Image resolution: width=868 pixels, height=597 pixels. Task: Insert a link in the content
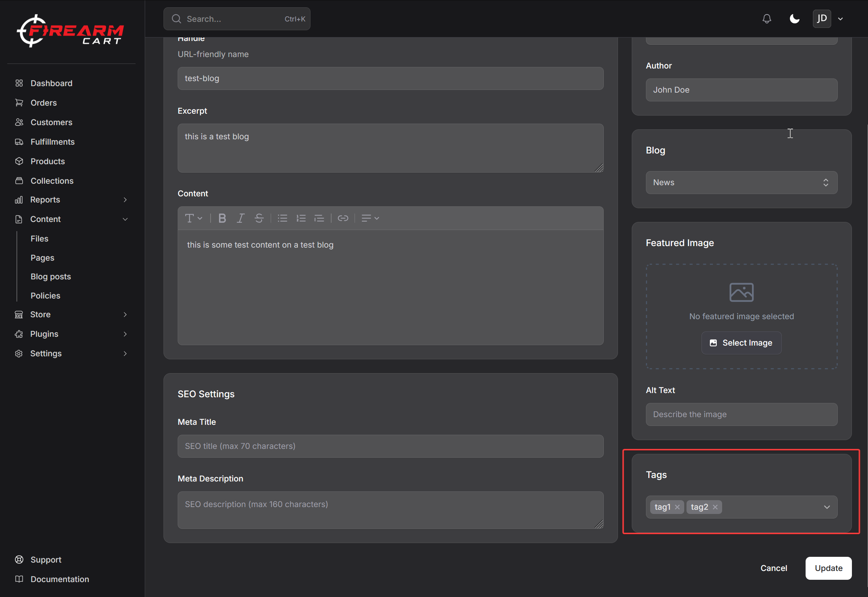pyautogui.click(x=343, y=218)
